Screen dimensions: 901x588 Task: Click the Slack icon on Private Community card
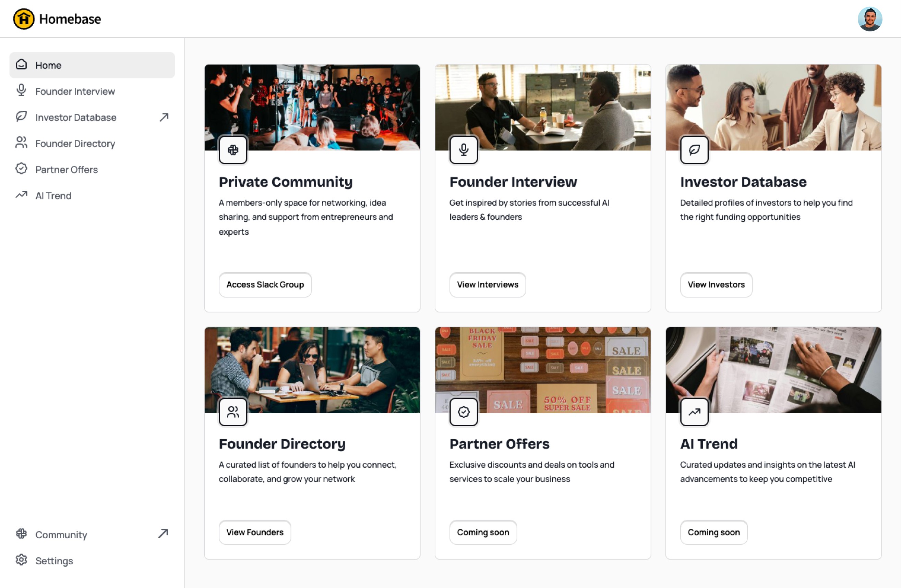[x=233, y=150]
